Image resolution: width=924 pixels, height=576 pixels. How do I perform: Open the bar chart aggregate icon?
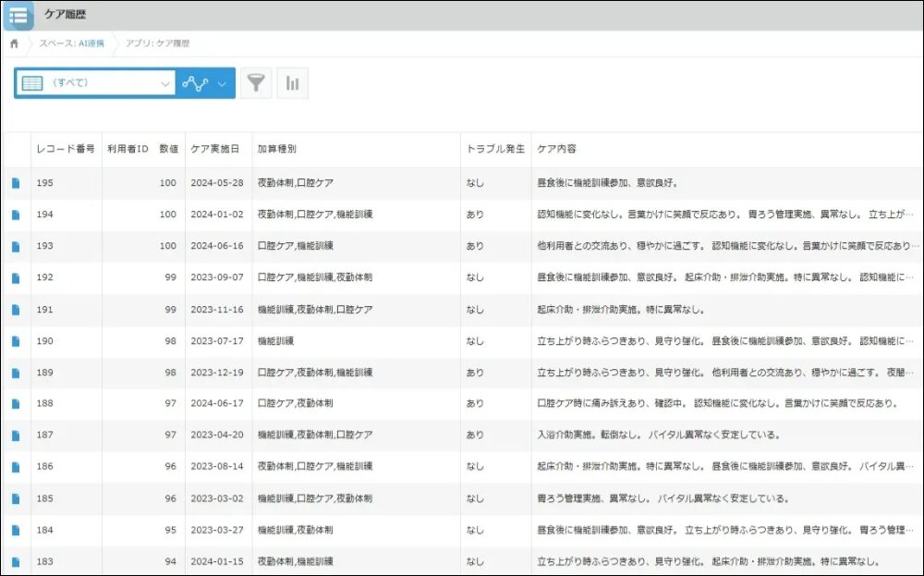coord(292,83)
